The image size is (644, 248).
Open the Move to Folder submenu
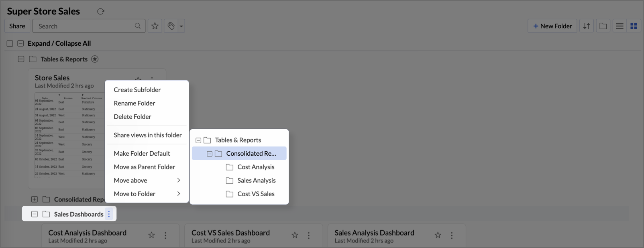click(147, 194)
